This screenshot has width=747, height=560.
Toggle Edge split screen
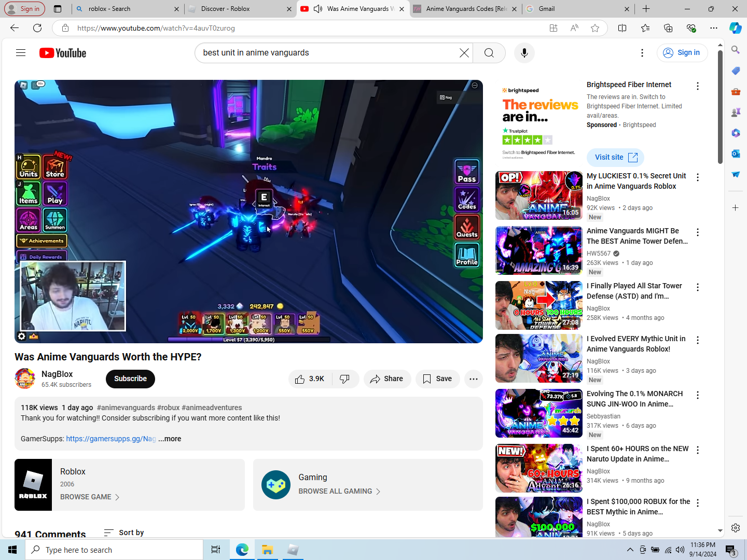622,28
